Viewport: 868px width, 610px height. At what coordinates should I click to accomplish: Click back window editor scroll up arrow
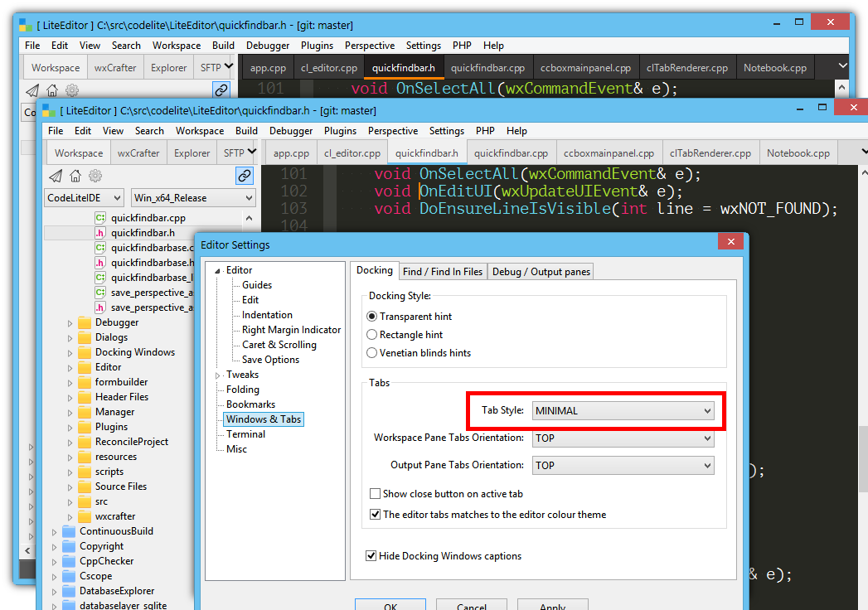[x=841, y=88]
